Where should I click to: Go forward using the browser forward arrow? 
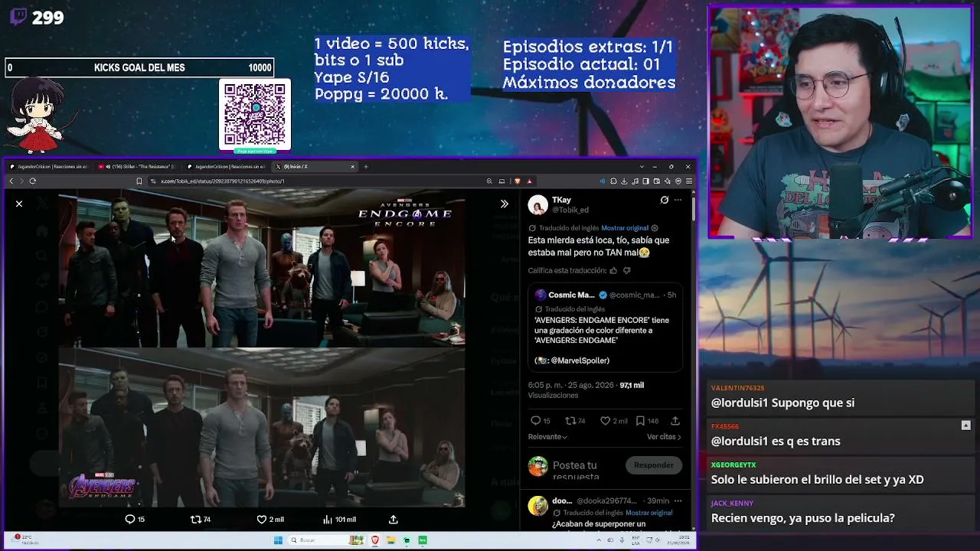pyautogui.click(x=21, y=181)
